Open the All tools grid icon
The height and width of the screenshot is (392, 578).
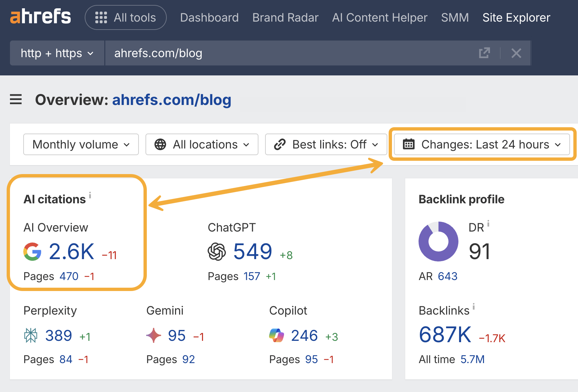point(102,17)
